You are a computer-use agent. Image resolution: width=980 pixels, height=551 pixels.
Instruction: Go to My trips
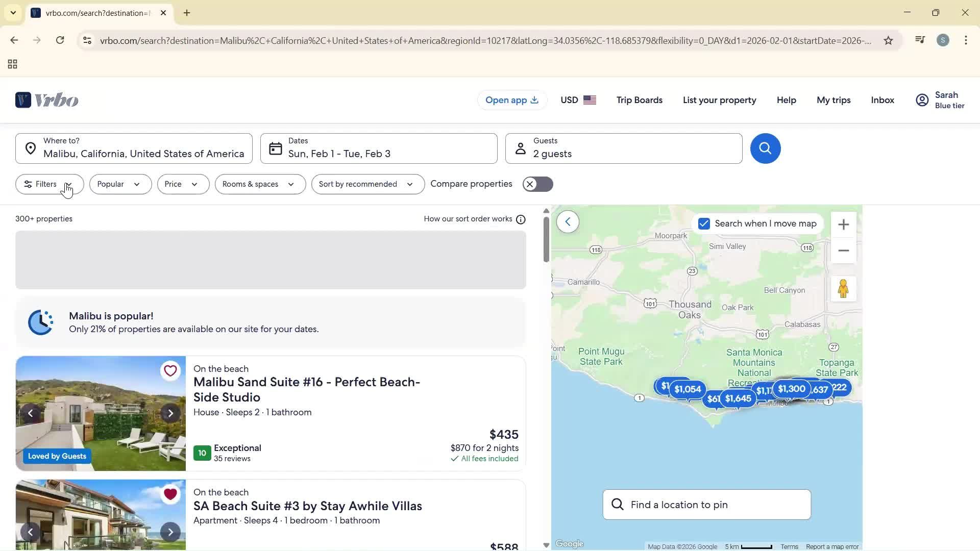pyautogui.click(x=833, y=100)
